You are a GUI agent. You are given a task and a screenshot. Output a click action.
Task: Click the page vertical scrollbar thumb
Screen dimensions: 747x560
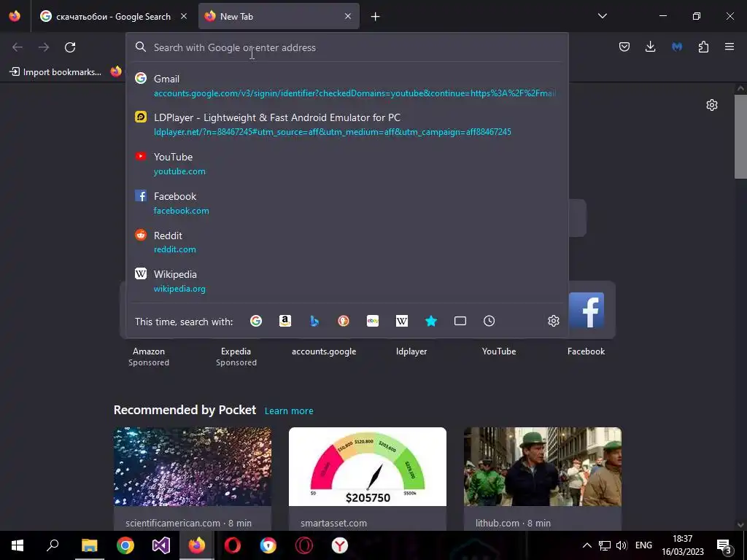point(740,136)
